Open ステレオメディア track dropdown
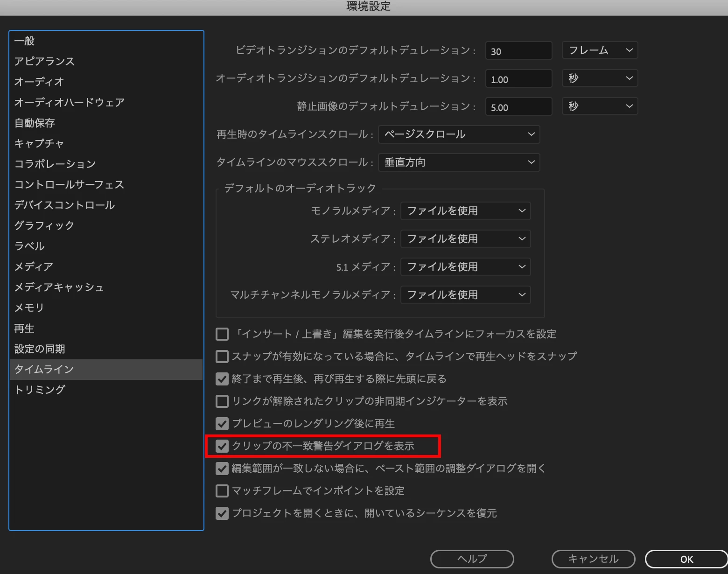Viewport: 728px width, 574px height. pos(466,239)
